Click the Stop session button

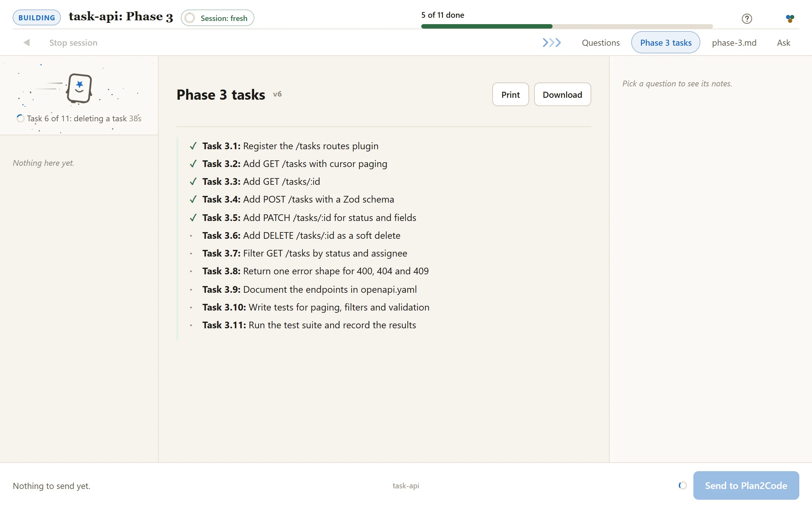click(74, 43)
